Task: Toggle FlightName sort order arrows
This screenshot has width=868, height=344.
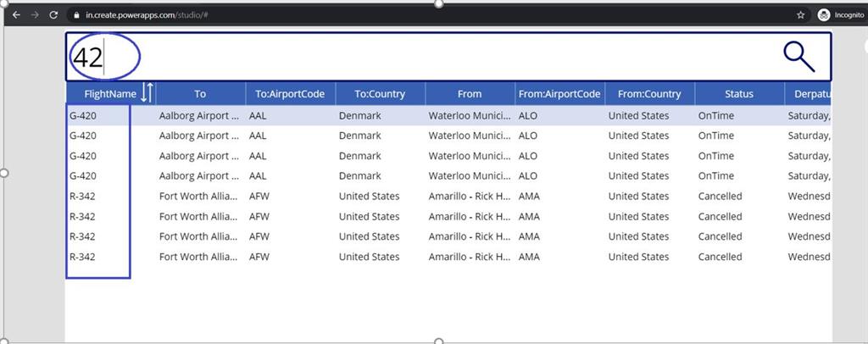Action: pyautogui.click(x=146, y=93)
